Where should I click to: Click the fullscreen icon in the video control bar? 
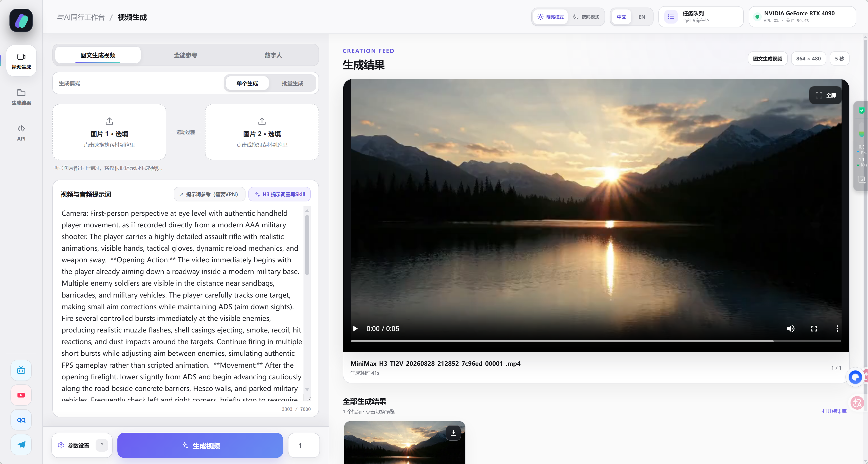tap(814, 329)
